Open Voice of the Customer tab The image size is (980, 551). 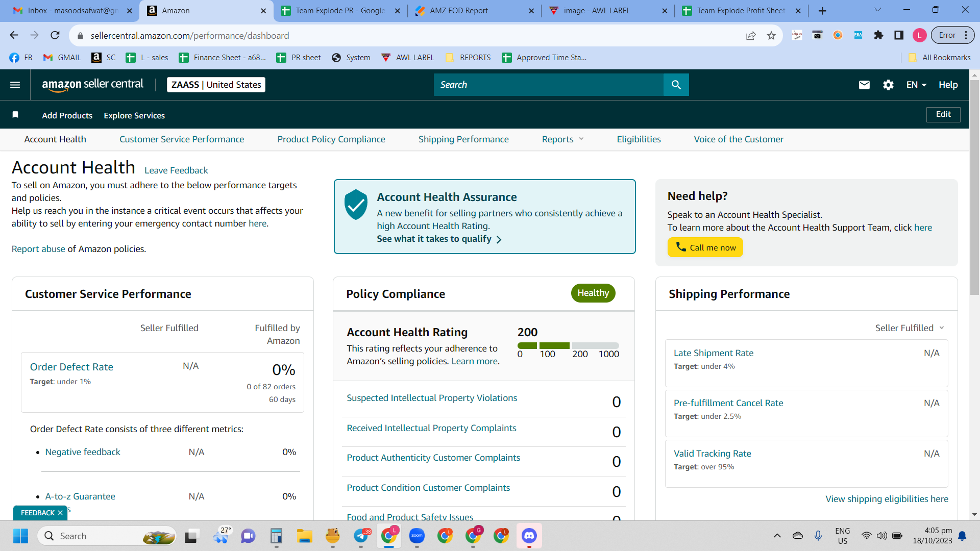click(x=739, y=139)
